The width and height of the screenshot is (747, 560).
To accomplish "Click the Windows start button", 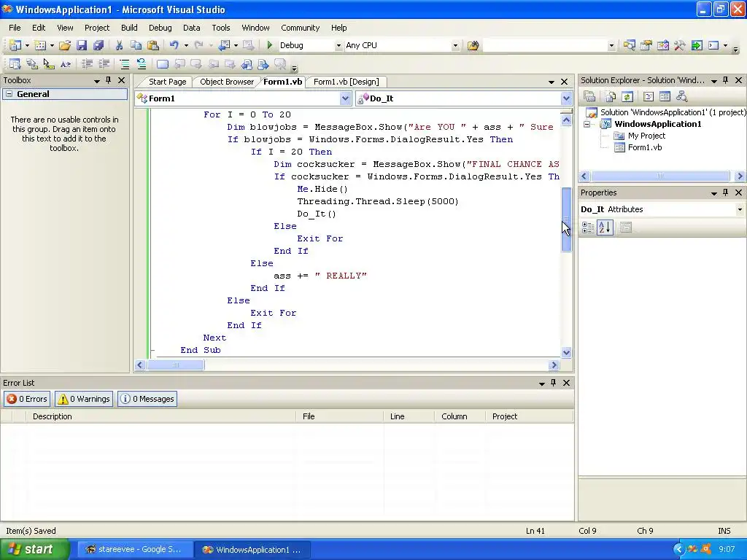I will tap(35, 550).
